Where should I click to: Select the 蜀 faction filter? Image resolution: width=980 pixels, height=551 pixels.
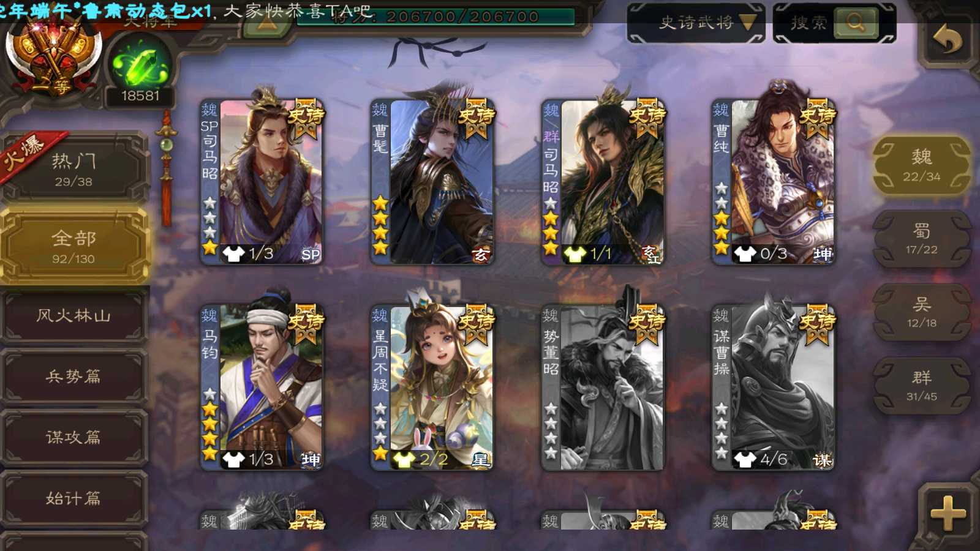click(x=921, y=239)
